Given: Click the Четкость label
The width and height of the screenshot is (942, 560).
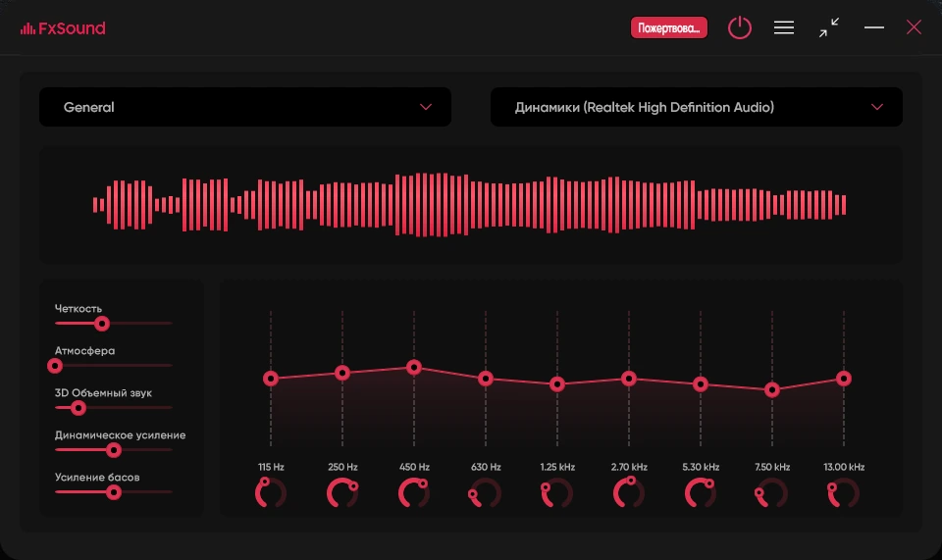Looking at the screenshot, I should tap(78, 309).
